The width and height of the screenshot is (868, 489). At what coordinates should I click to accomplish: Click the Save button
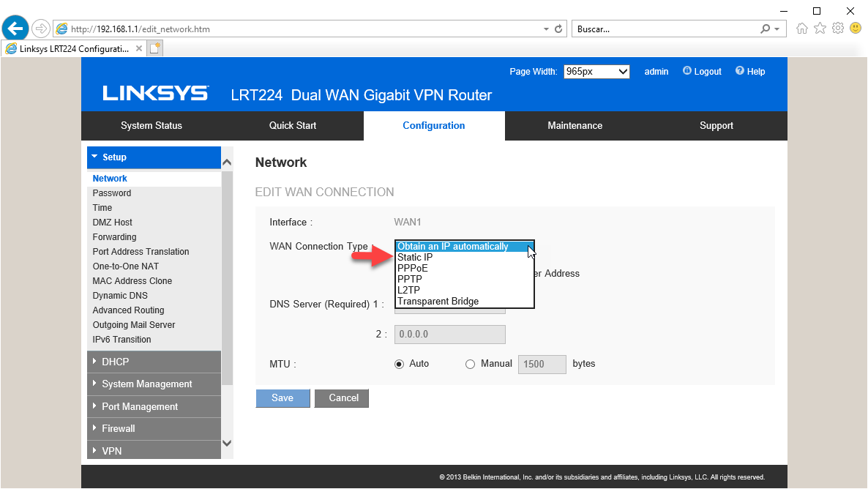pos(283,398)
